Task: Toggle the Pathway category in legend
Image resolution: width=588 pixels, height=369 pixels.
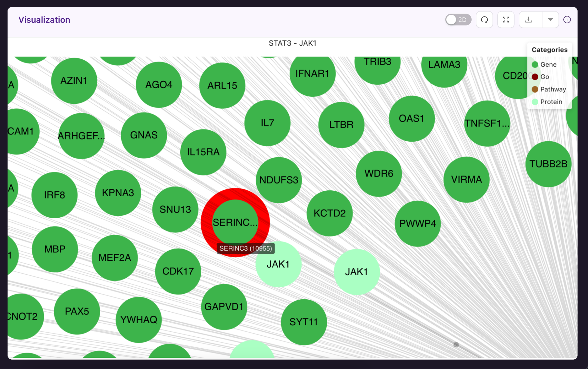Action: (549, 89)
